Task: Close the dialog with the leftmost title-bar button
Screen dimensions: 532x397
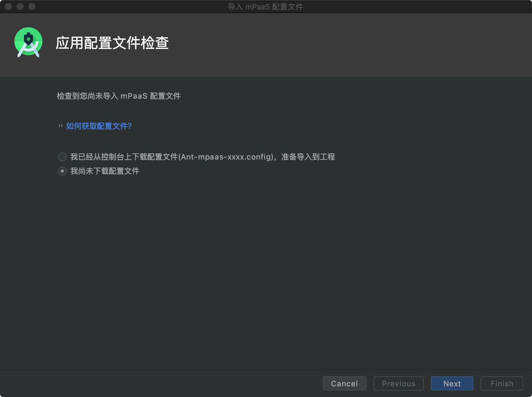Action: 8,6
